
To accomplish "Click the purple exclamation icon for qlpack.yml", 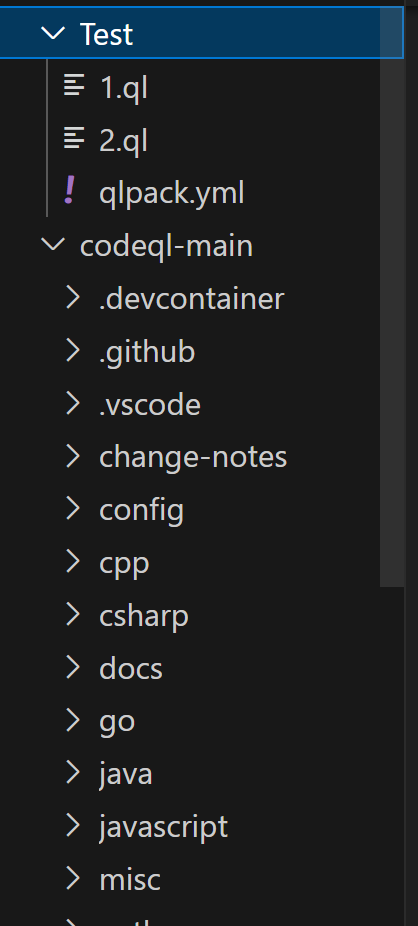I will 70,191.
